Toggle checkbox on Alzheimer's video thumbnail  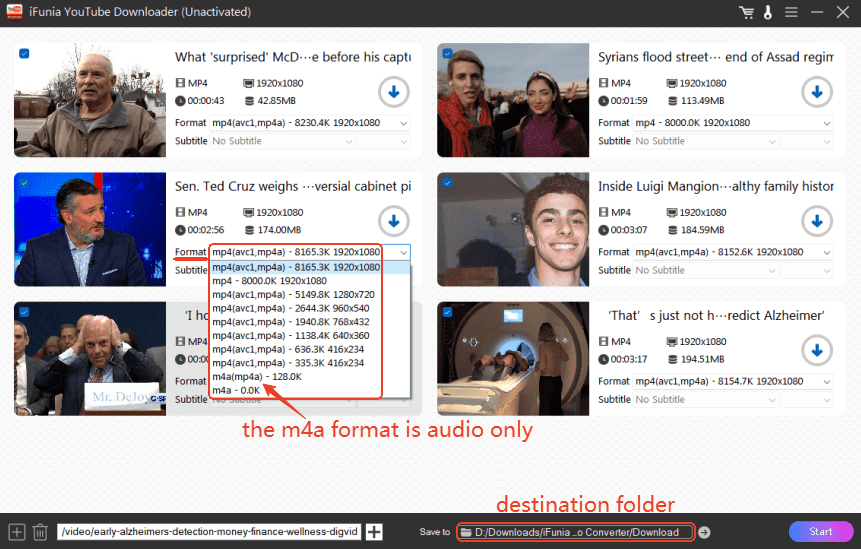(447, 312)
